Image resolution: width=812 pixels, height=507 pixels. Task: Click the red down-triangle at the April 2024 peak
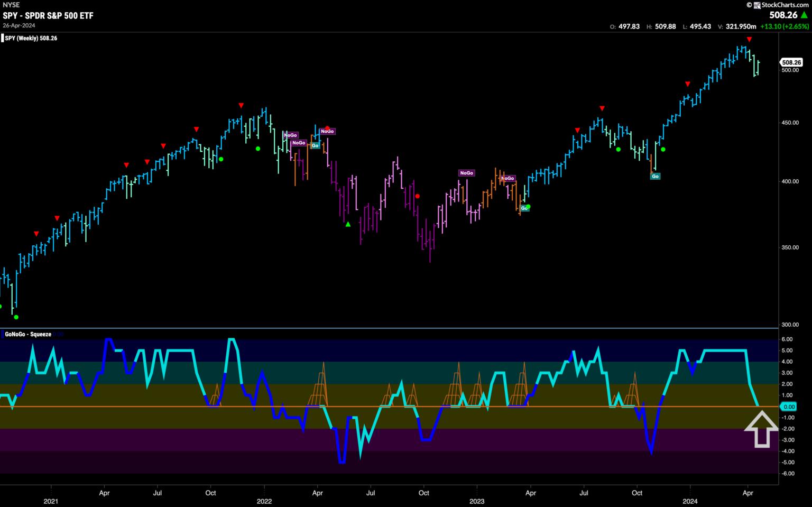pos(749,40)
